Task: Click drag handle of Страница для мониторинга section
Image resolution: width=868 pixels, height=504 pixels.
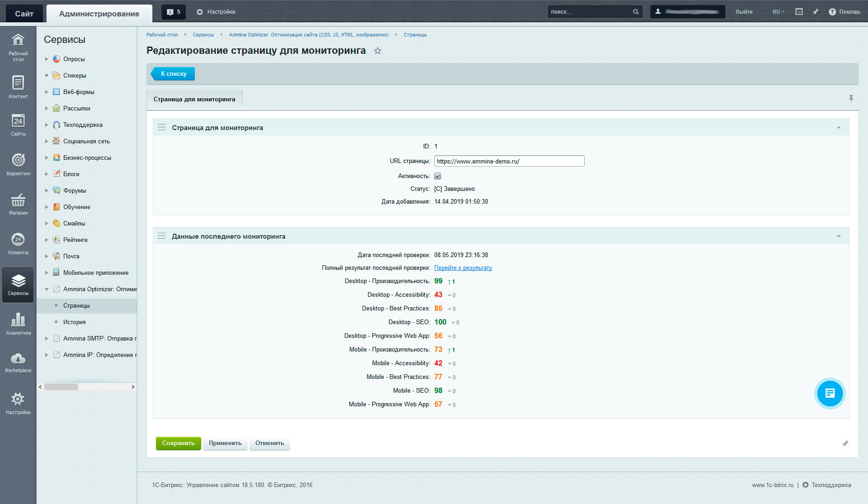Action: click(x=161, y=127)
